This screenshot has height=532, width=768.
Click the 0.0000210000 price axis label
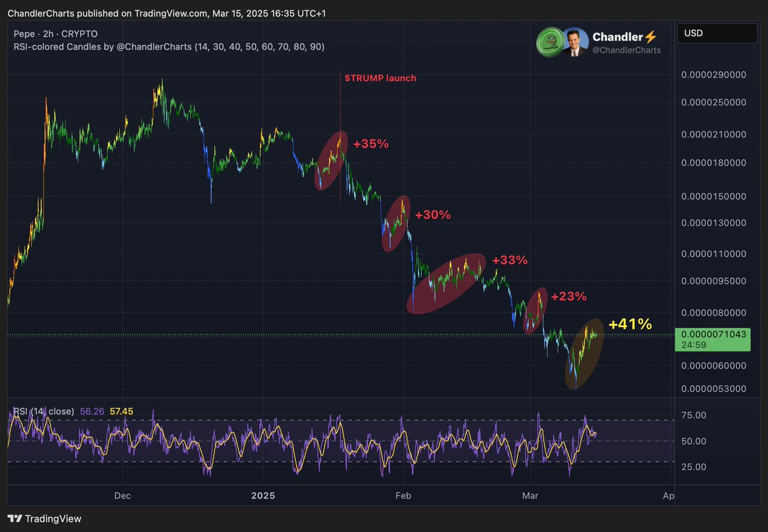coord(714,135)
